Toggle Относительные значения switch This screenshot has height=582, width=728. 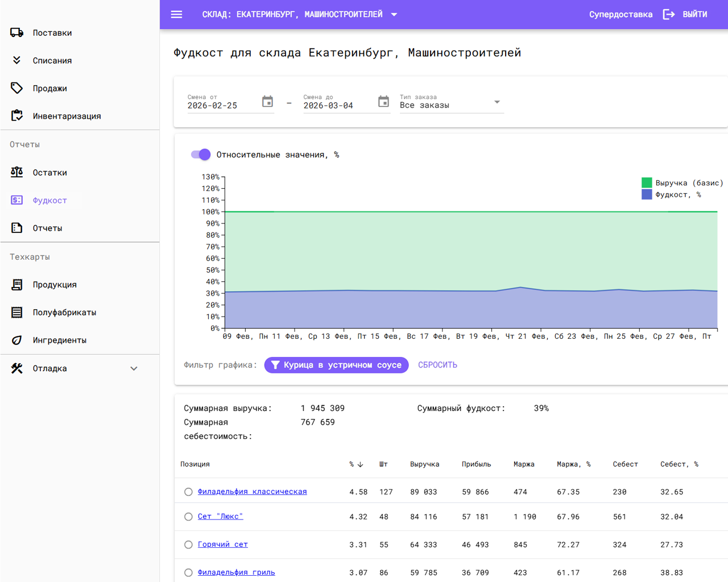201,155
